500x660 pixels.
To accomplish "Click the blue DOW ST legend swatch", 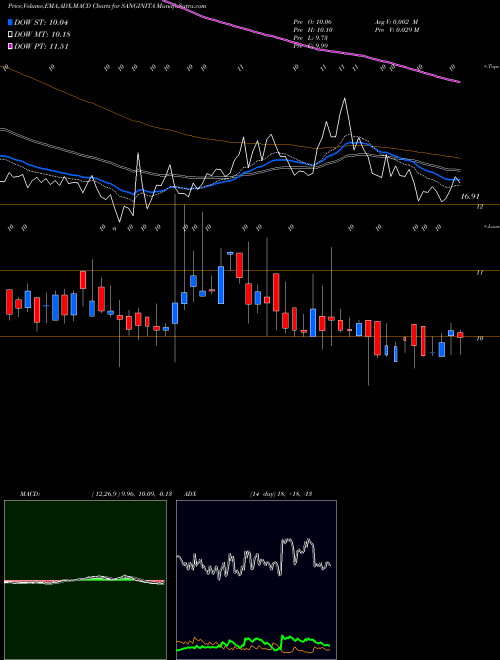I will (11, 22).
